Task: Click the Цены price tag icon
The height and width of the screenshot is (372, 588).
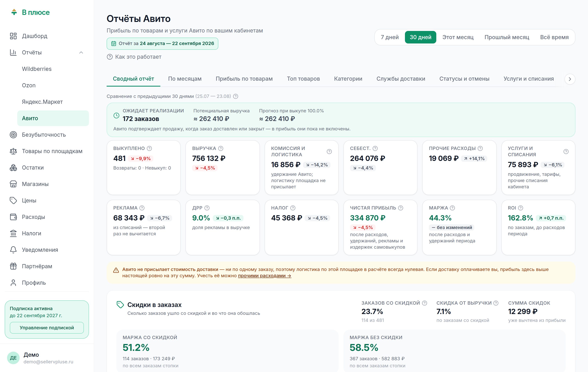Action: [13, 200]
